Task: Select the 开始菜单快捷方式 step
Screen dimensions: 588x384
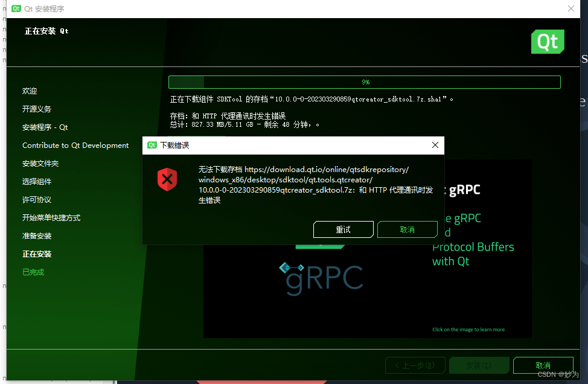Action: [51, 218]
